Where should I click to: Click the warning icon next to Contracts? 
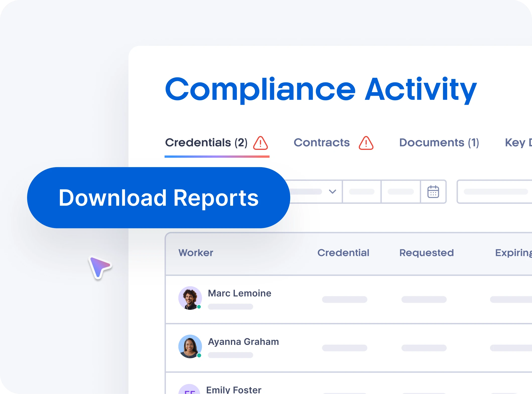pyautogui.click(x=366, y=143)
